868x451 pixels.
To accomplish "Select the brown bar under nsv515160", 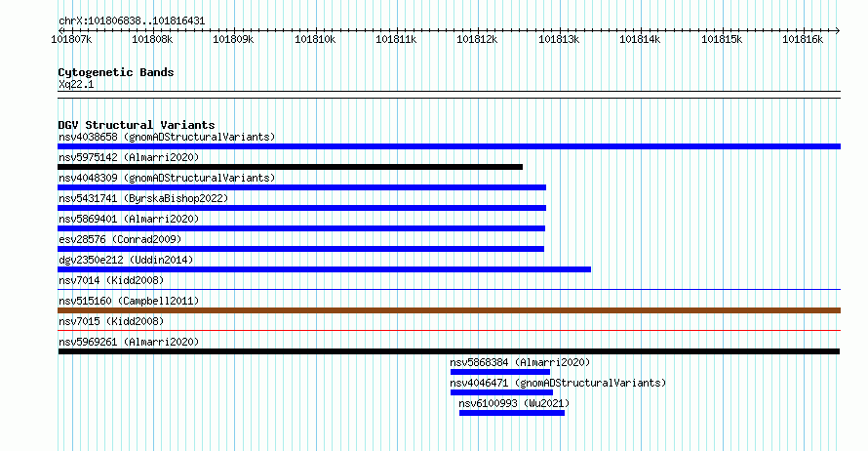I will [x=449, y=310].
